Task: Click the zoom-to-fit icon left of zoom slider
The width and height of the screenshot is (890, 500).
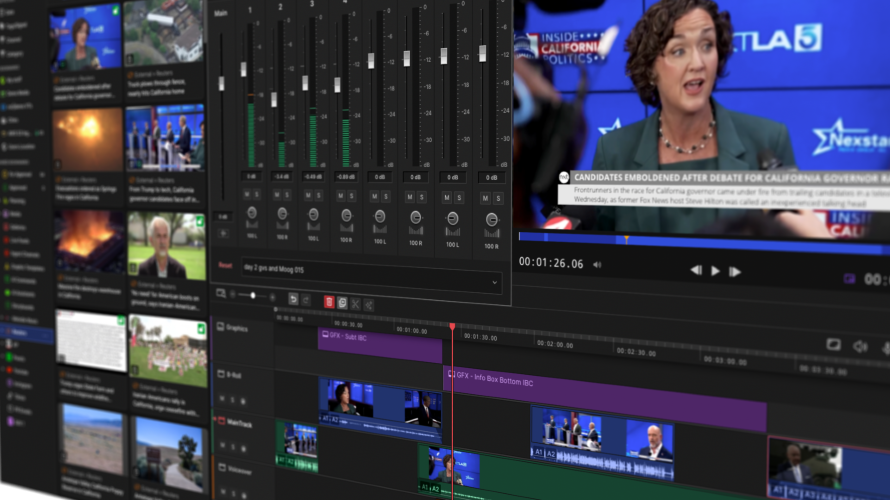Action: (x=221, y=293)
